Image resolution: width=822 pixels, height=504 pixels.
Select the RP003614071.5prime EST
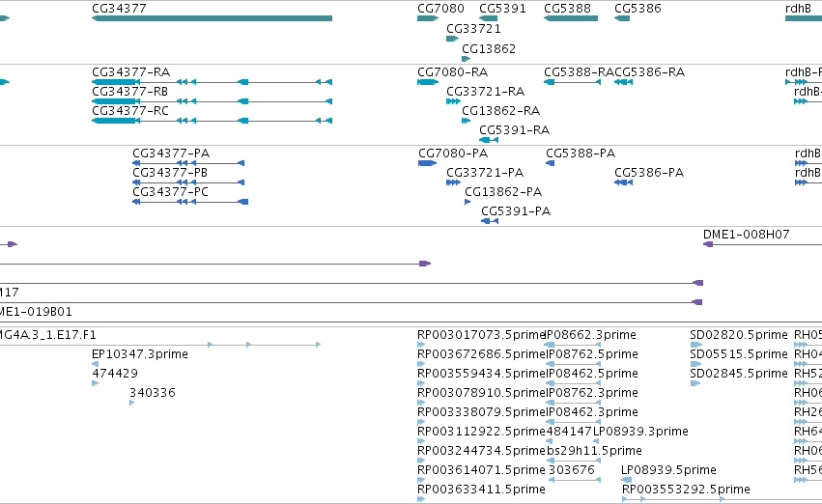point(421,480)
